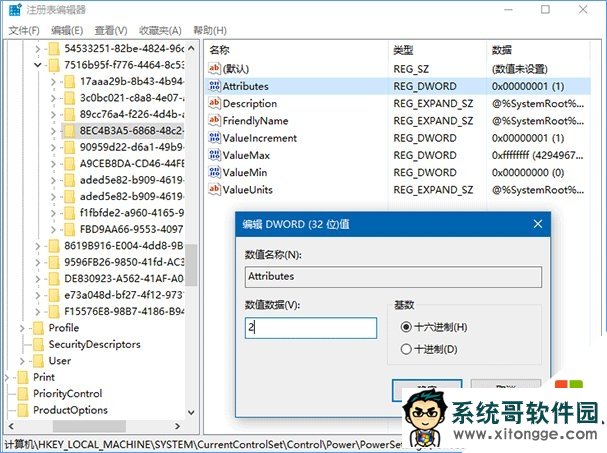Select the F15576E8-98B7 tree key
The height and width of the screenshot is (453, 607).
pyautogui.click(x=124, y=312)
